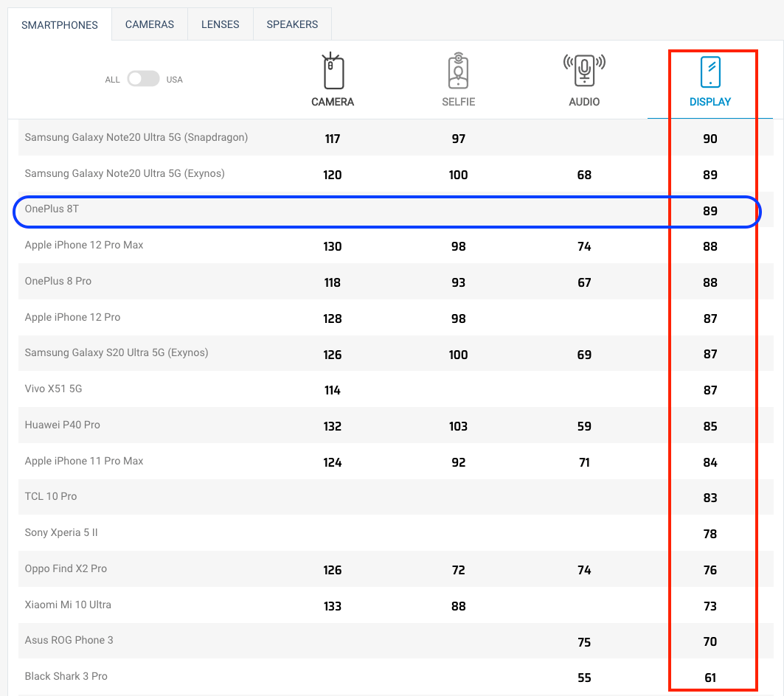The height and width of the screenshot is (696, 784).
Task: Click audio score 69 for Galaxy S20 Ultra
Action: coord(584,355)
